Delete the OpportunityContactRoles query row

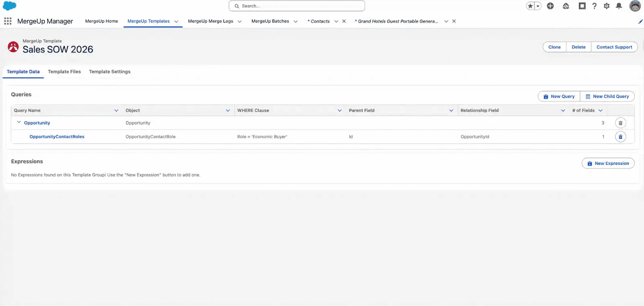point(620,137)
